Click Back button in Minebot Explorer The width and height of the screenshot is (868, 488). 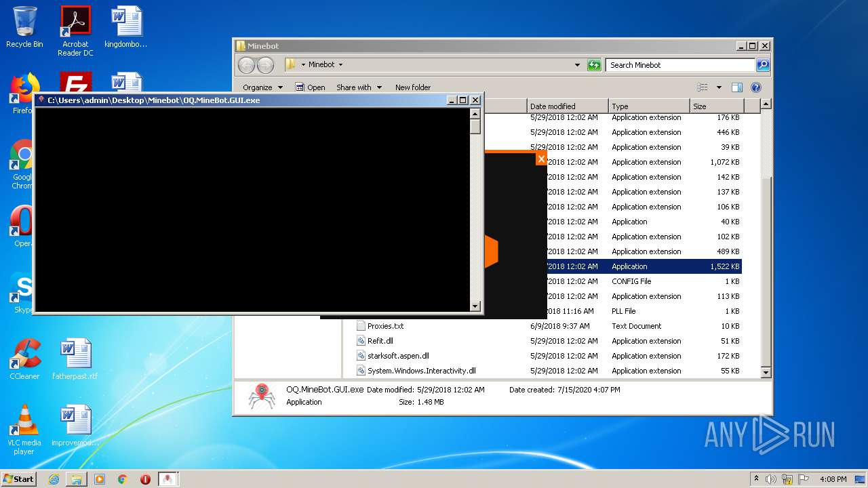pos(247,65)
